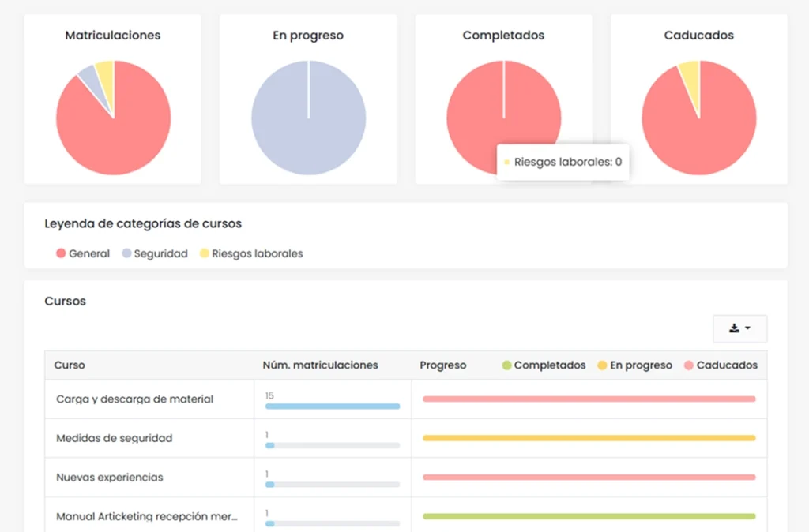Click green Completados legend dot in table

pos(507,365)
